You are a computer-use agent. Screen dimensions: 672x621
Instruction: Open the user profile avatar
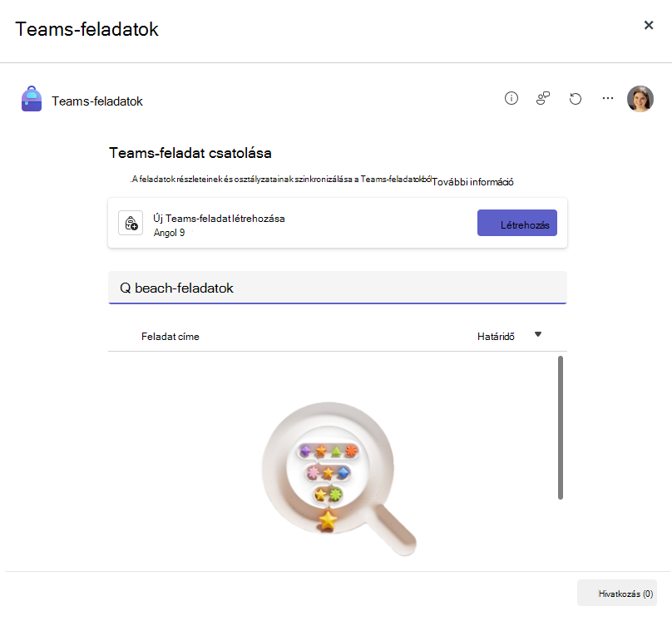point(640,98)
